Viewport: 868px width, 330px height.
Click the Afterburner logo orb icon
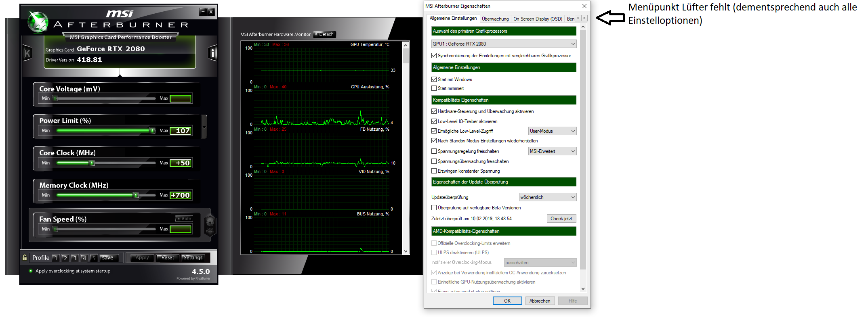[38, 22]
